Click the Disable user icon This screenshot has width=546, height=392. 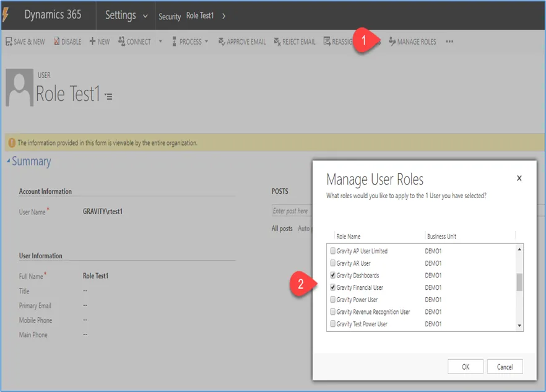coord(56,41)
